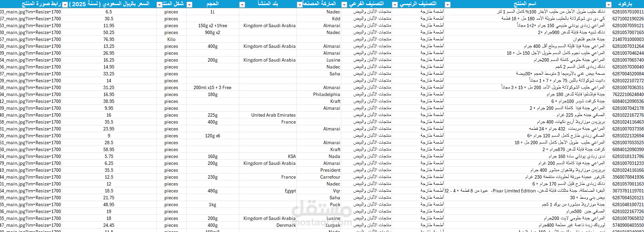Select product name cell جبنة هاجو شفوق

[x=589, y=39]
